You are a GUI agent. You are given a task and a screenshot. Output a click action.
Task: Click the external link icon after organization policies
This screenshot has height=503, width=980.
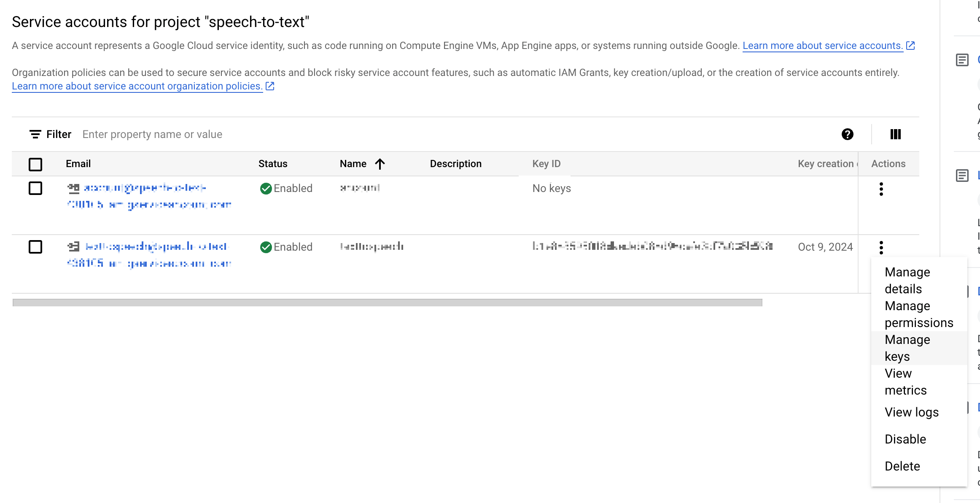pos(270,86)
